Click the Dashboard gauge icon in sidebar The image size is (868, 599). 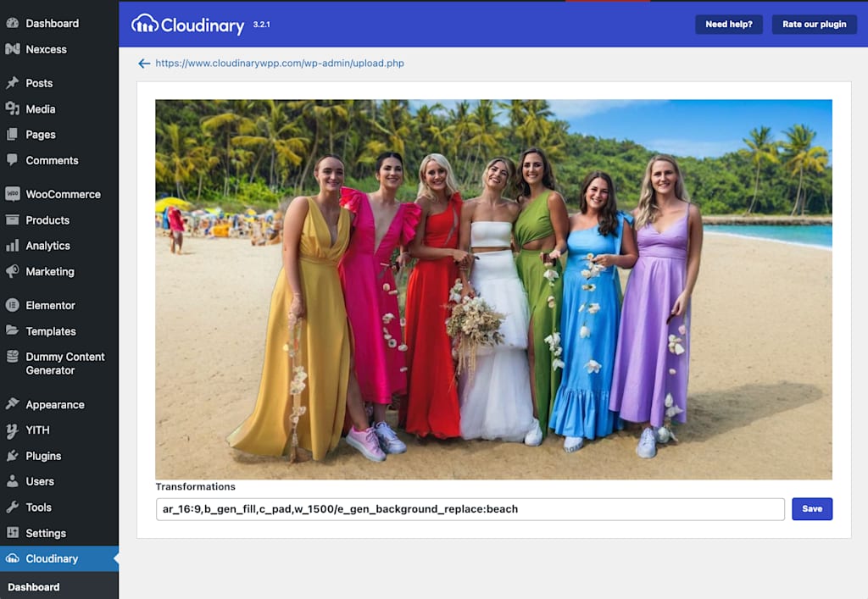(x=12, y=23)
